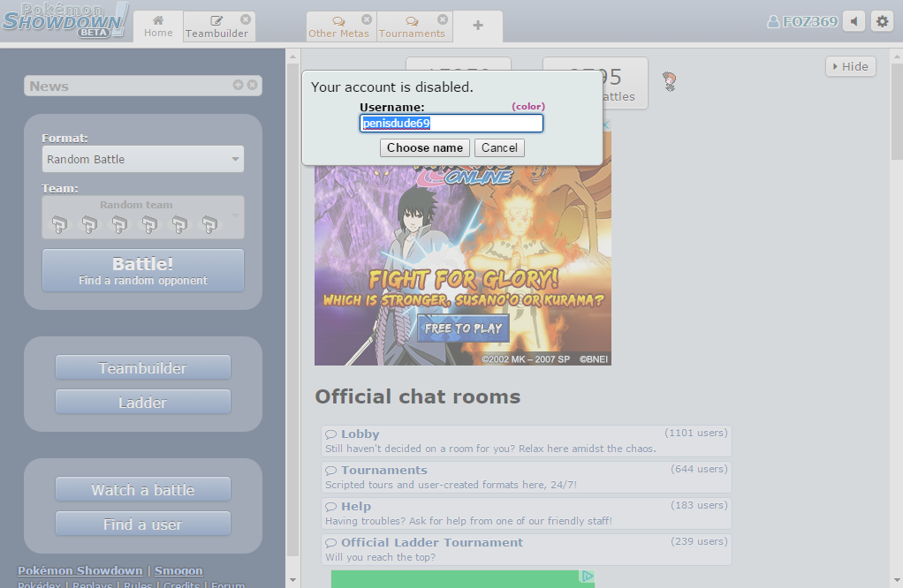Open options with the gear icon
This screenshot has height=588, width=903.
click(x=882, y=22)
